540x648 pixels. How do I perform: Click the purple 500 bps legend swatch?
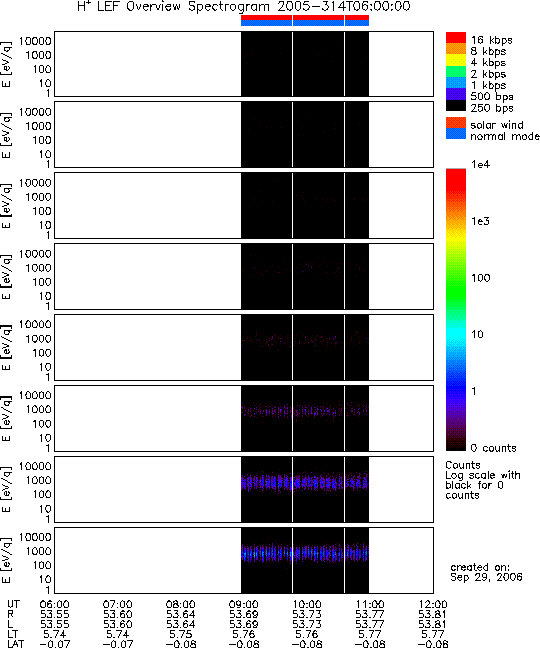[456, 93]
